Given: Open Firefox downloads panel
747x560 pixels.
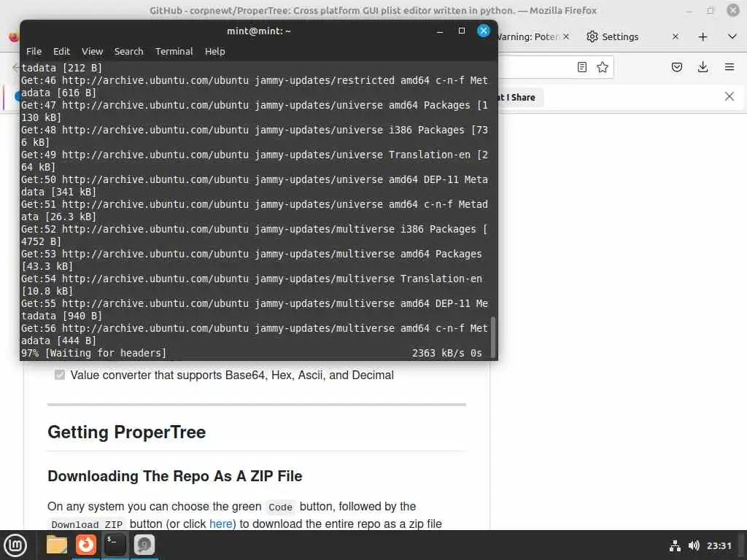Looking at the screenshot, I should click(703, 67).
